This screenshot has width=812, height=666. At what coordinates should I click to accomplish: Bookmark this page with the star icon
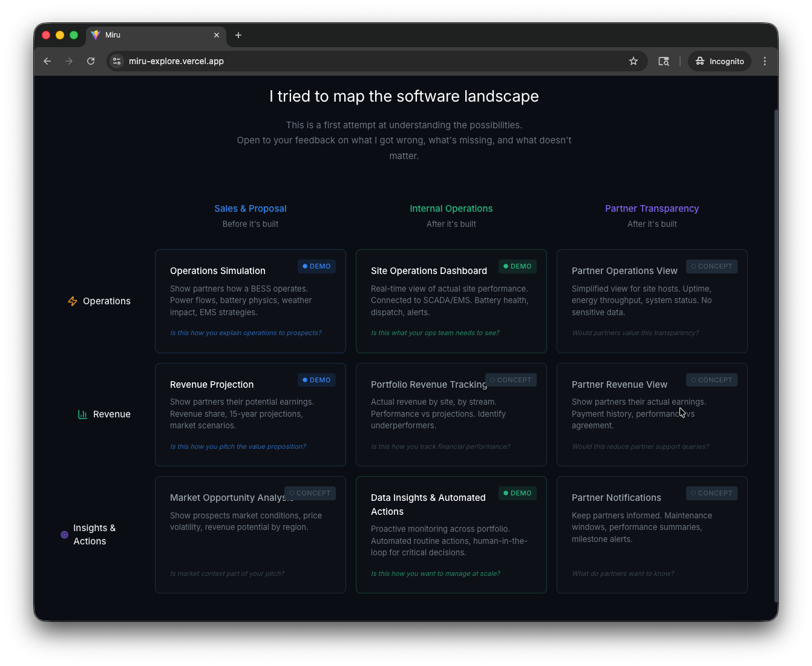point(634,61)
